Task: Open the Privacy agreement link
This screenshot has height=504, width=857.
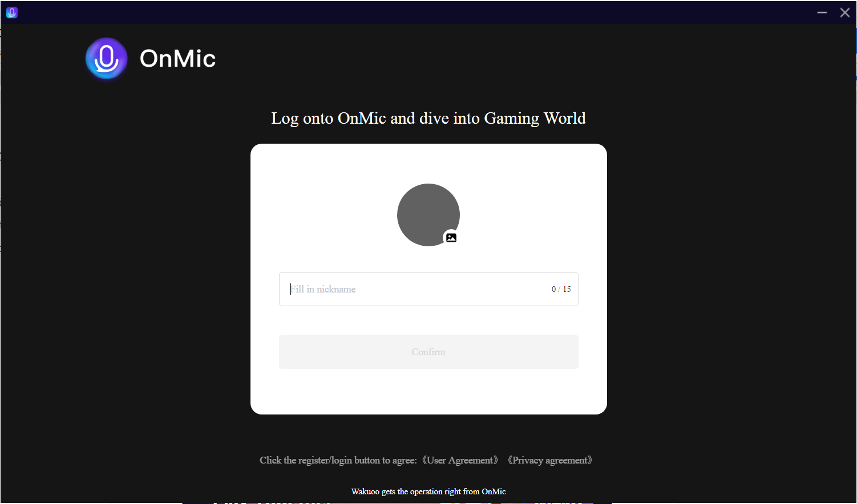Action: [x=550, y=460]
